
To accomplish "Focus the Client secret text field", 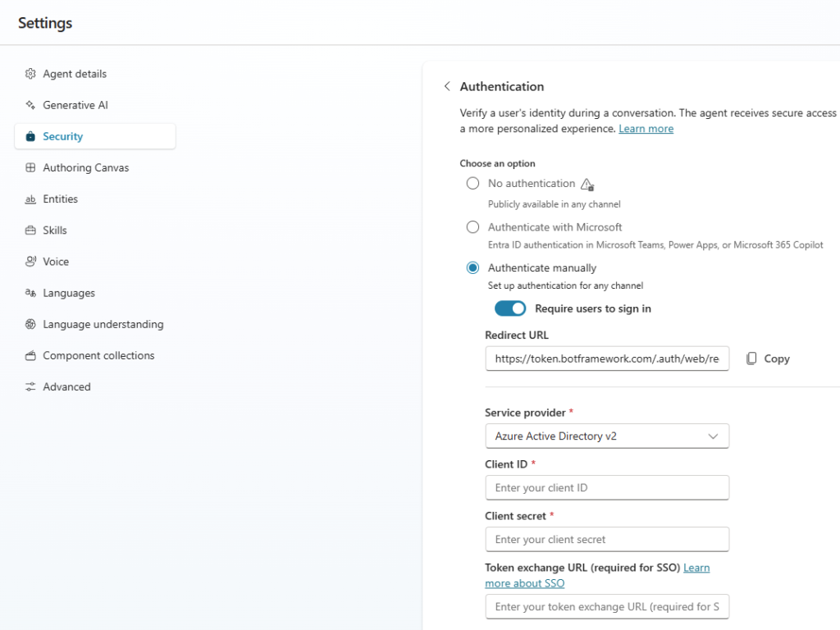I will pos(606,540).
